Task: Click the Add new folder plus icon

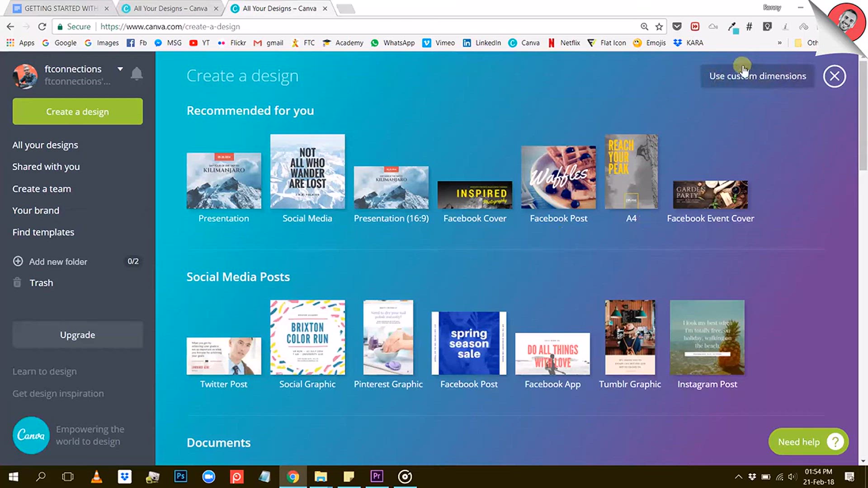Action: pyautogui.click(x=18, y=261)
